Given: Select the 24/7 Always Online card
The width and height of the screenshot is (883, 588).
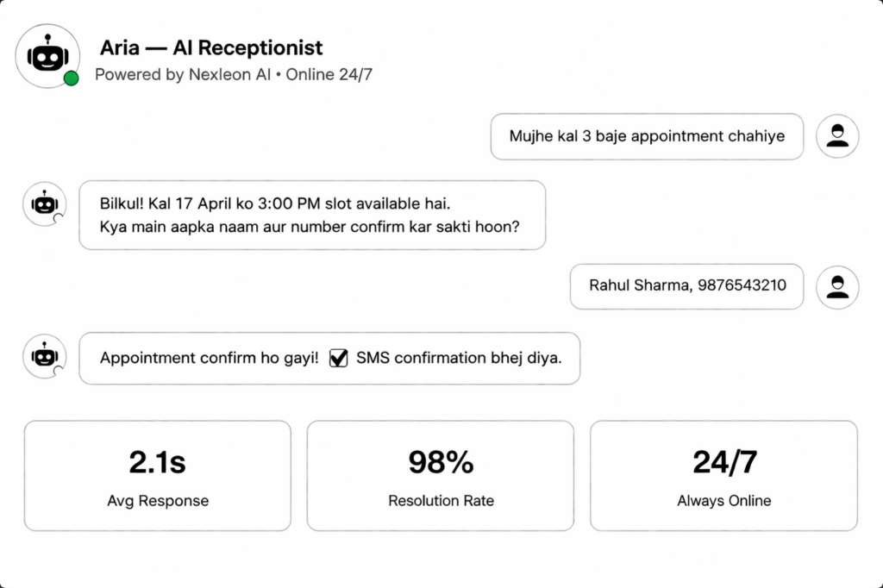Looking at the screenshot, I should pyautogui.click(x=723, y=475).
